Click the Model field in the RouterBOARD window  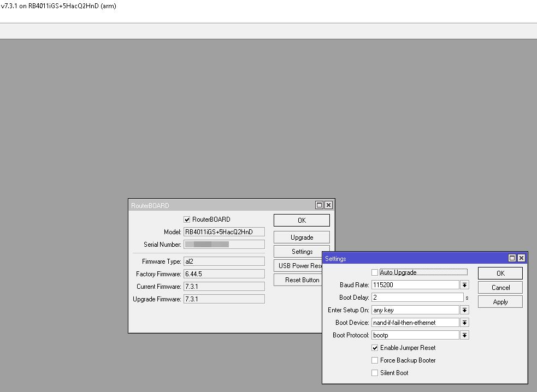tap(225, 232)
